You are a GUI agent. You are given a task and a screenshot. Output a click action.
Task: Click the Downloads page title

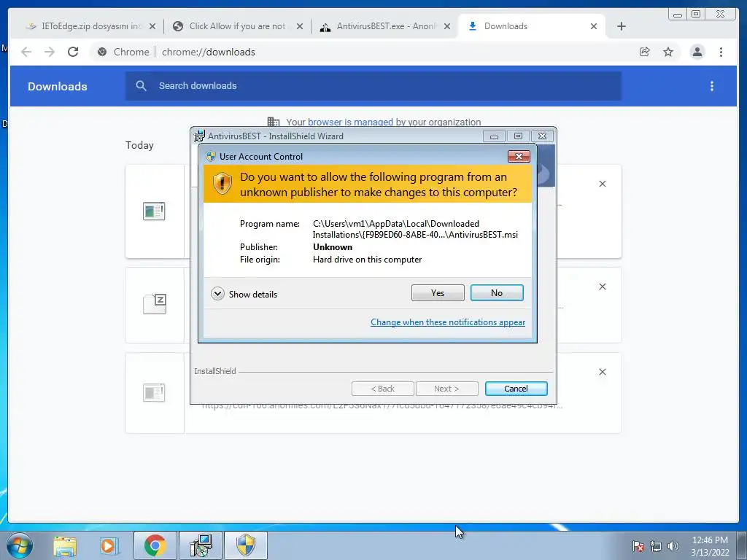[x=57, y=86]
